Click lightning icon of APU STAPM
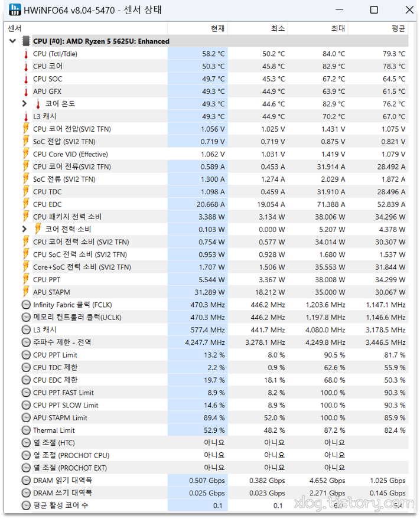Image resolution: width=420 pixels, height=519 pixels. click(26, 292)
